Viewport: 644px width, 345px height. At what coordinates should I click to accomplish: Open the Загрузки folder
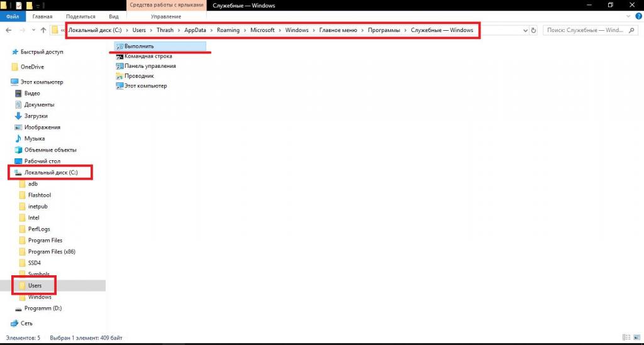(31, 116)
